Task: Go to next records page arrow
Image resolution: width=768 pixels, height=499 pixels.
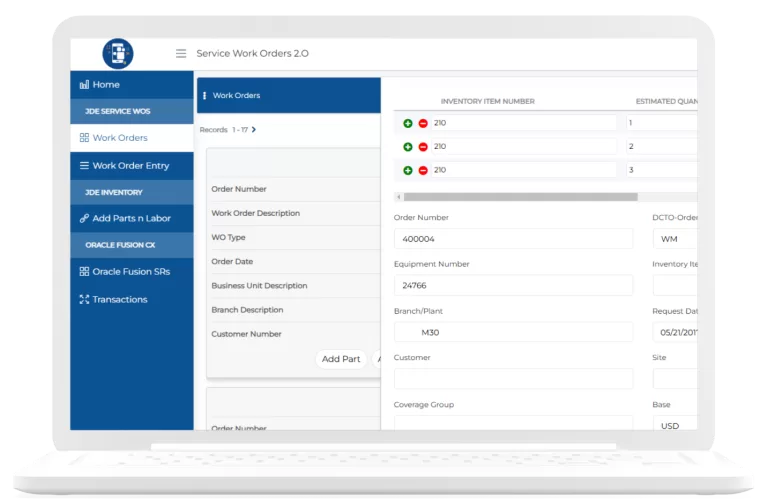Action: pyautogui.click(x=254, y=130)
